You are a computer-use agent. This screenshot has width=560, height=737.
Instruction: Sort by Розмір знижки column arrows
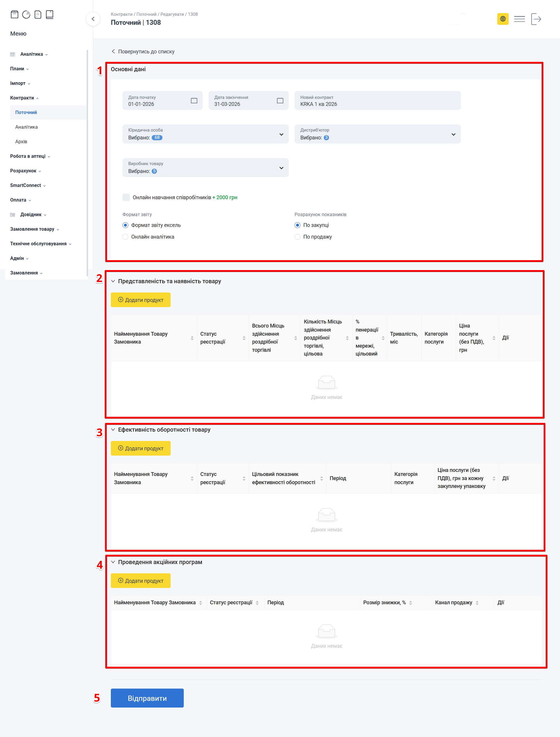[411, 603]
